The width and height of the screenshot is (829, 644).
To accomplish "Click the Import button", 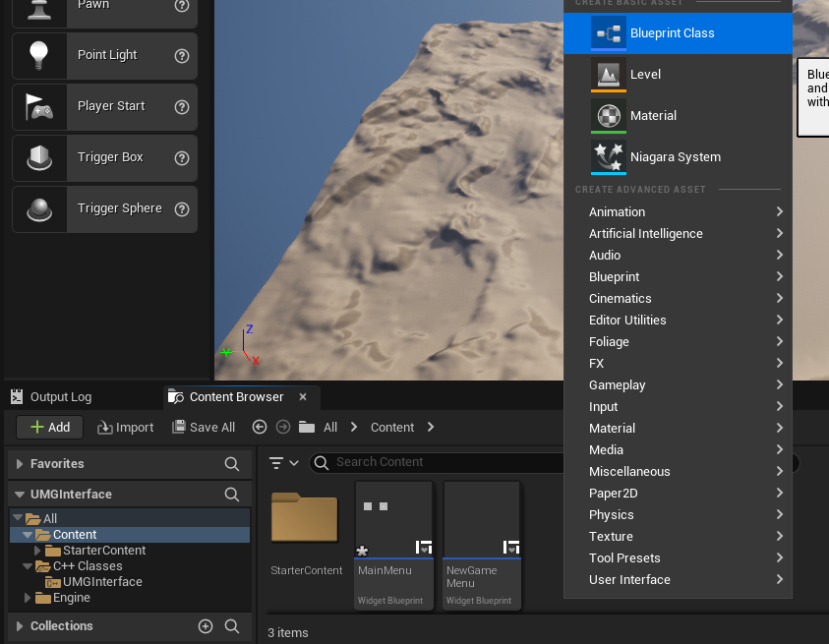I will (x=126, y=428).
